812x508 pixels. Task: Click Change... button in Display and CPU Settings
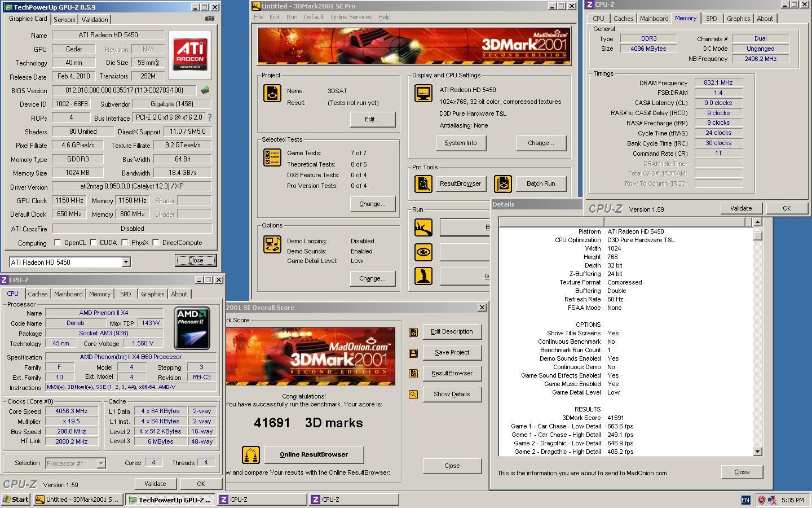541,143
